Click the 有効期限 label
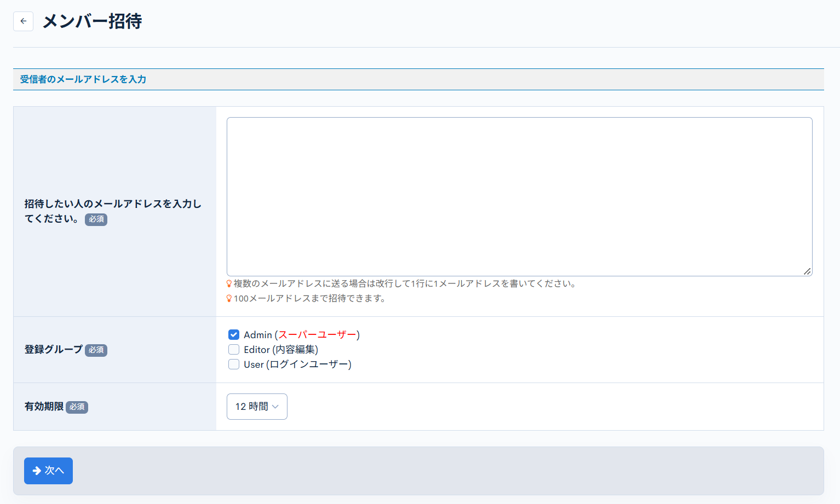The height and width of the screenshot is (504, 840). [x=44, y=407]
